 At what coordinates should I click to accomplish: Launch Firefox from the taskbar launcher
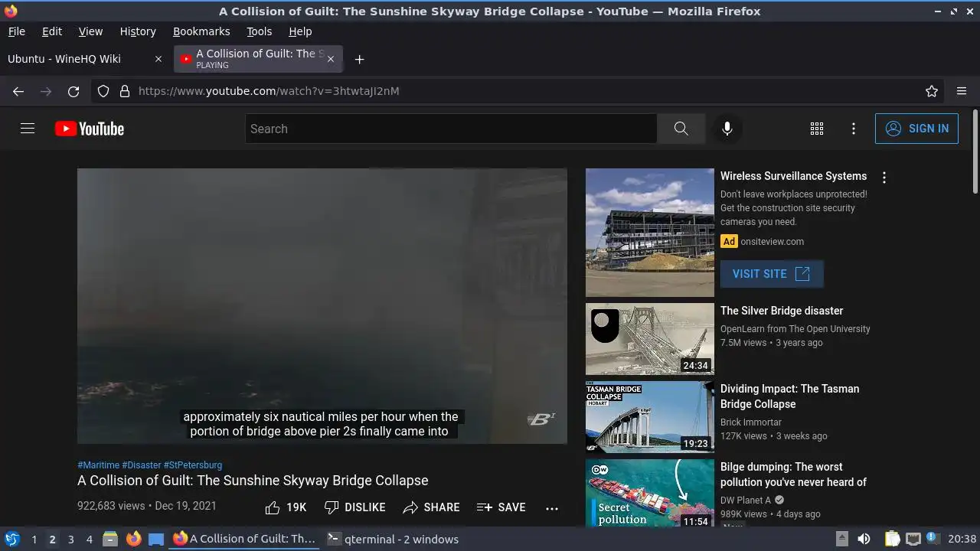click(133, 539)
